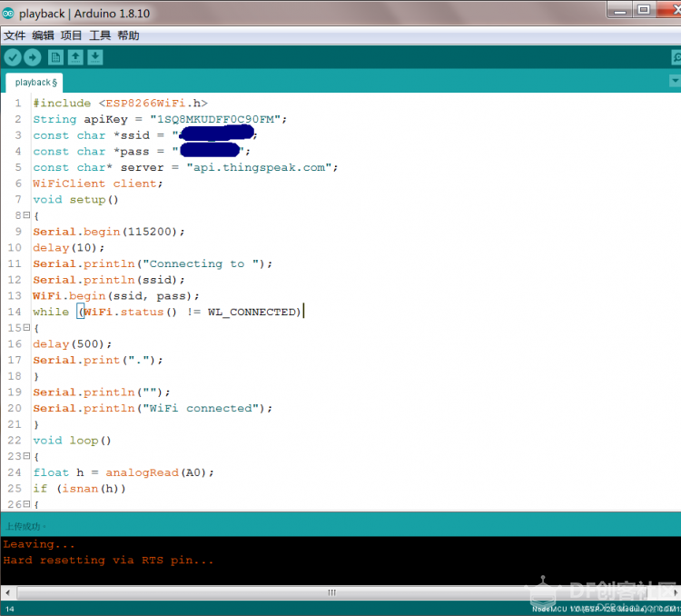The image size is (681, 616).
Task: Click the "Leaving..." console line
Action: 39,544
